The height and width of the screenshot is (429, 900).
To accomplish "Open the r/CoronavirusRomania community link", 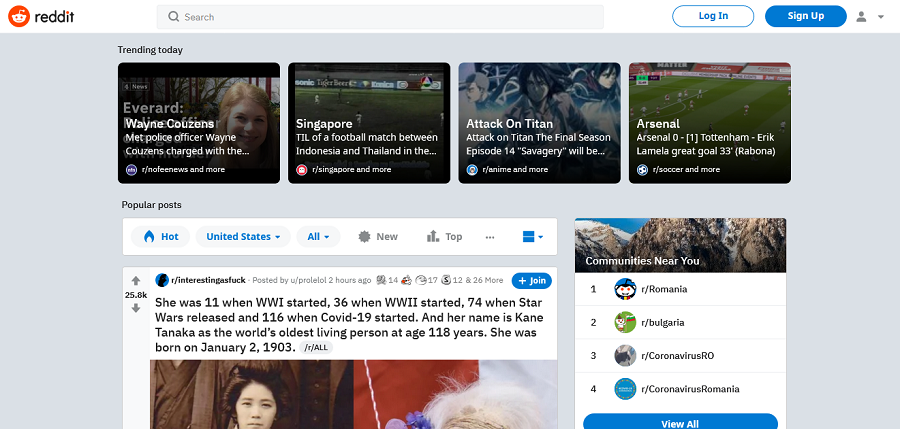I will tap(690, 389).
